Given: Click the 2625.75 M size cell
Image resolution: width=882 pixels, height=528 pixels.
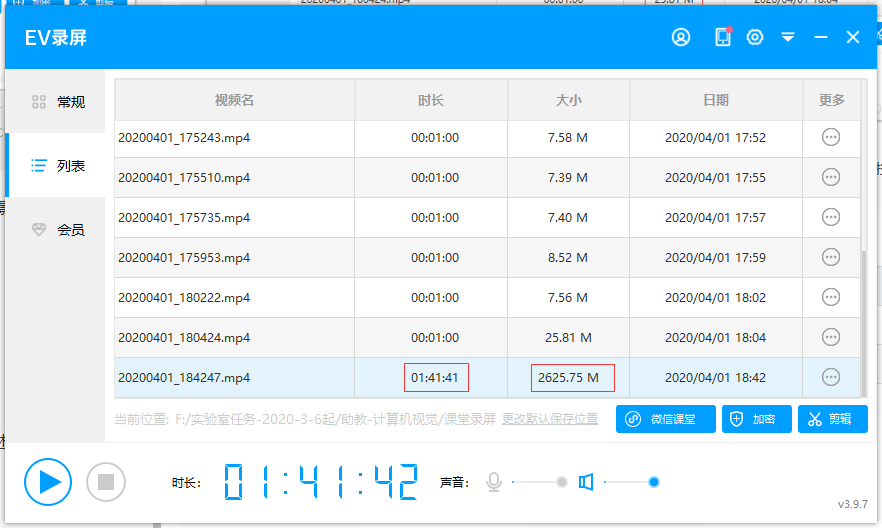Looking at the screenshot, I should click(x=568, y=377).
